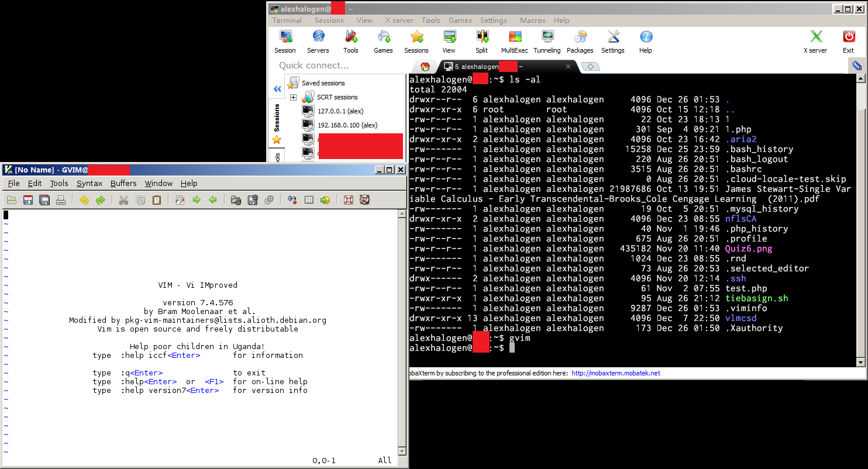
Task: Switch to the home tab in MobaXterm
Action: [425, 67]
